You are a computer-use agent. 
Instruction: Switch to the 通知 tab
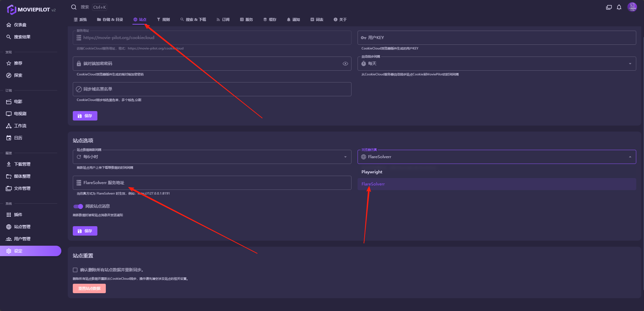point(293,20)
